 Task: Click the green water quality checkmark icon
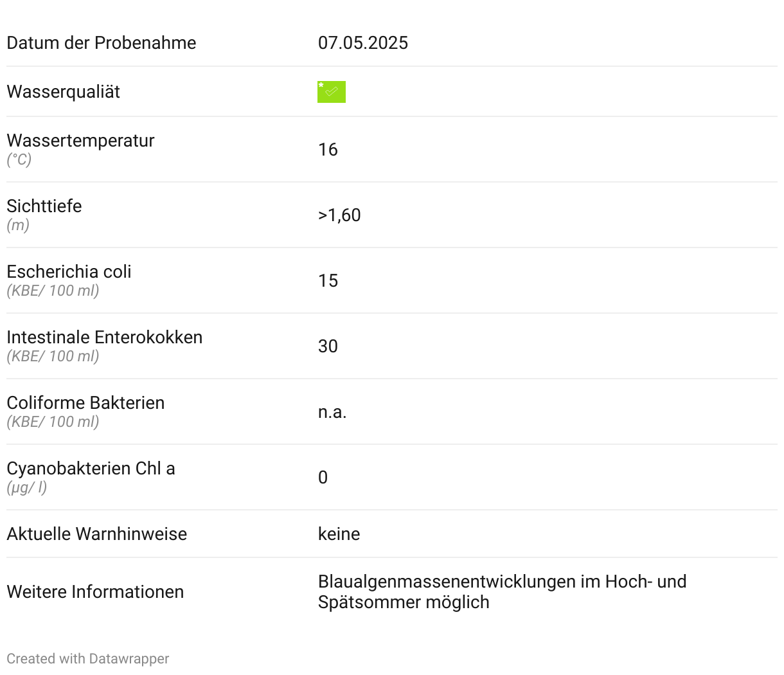coord(331,92)
